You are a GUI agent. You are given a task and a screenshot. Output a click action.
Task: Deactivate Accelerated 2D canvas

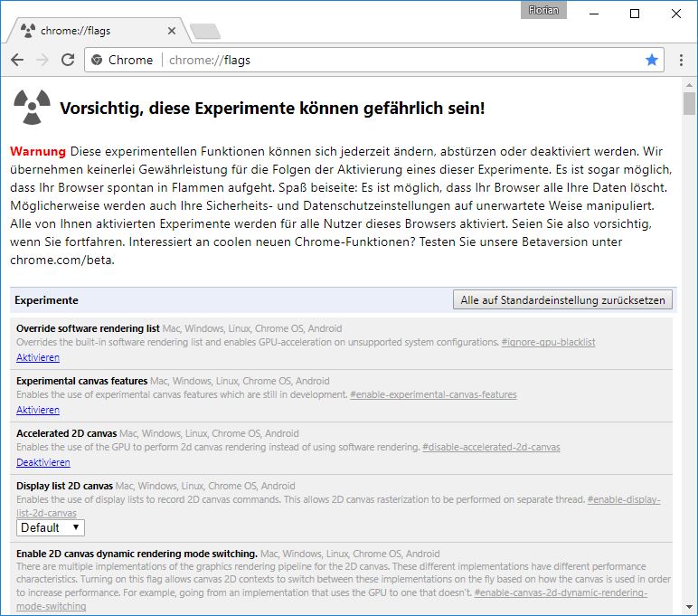42,462
